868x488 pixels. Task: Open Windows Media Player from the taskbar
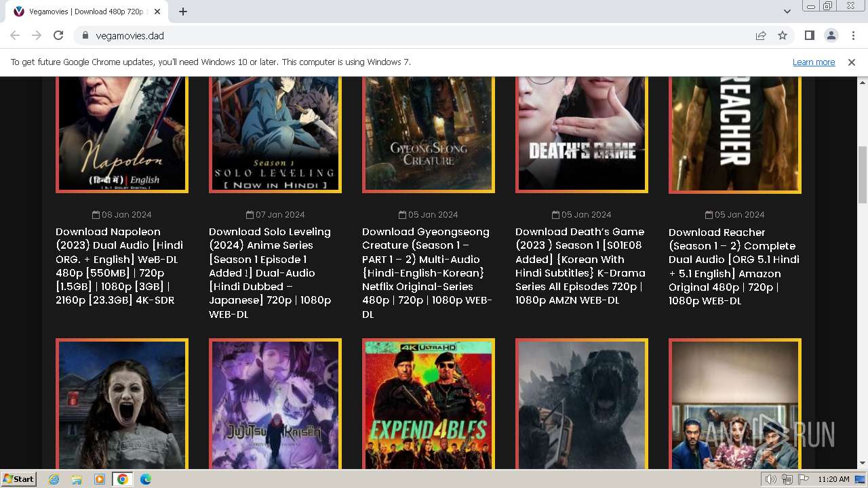coord(100,479)
